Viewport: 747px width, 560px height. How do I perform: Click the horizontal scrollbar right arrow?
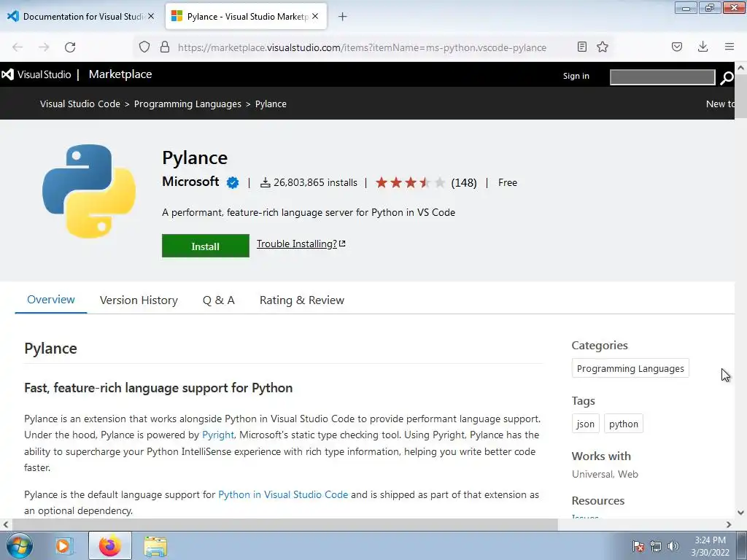click(729, 524)
